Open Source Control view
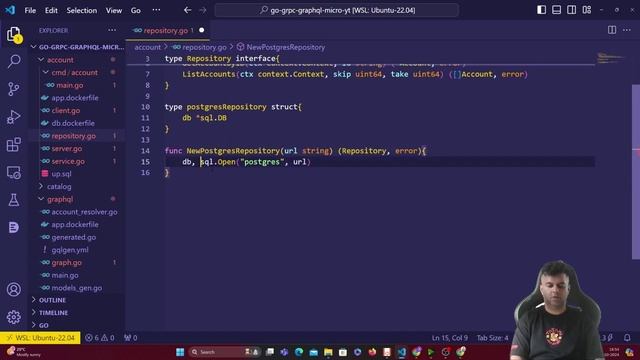The image size is (640, 360). tap(14, 89)
